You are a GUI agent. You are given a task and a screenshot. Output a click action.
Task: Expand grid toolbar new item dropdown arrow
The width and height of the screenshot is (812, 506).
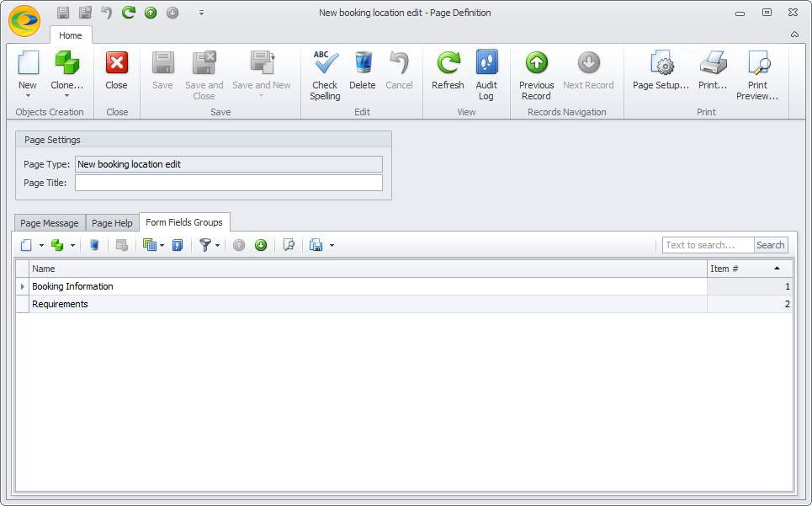click(41, 246)
